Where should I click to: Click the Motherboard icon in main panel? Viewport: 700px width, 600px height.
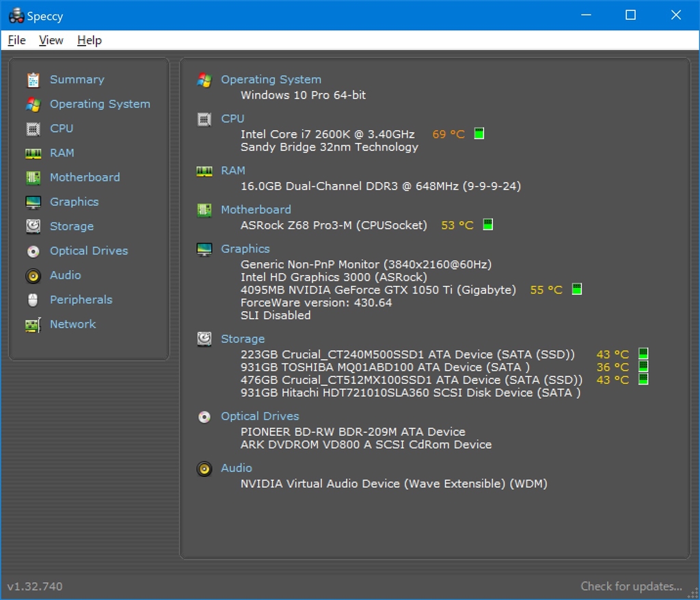point(204,210)
